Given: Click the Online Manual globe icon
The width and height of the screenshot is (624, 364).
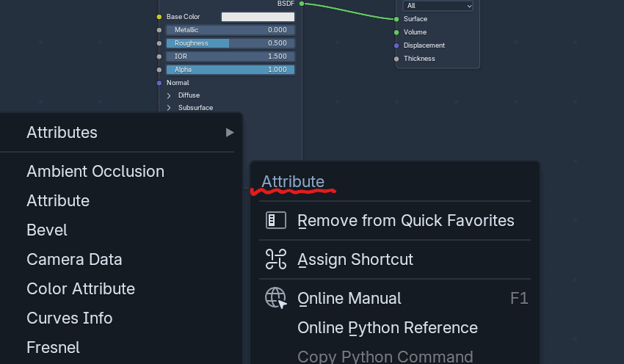Looking at the screenshot, I should pos(276,298).
